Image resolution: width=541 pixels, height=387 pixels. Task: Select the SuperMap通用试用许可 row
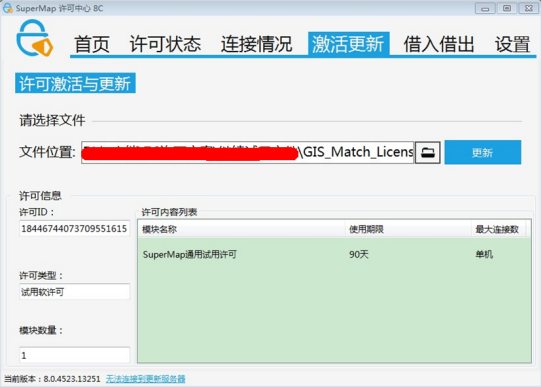(334, 255)
